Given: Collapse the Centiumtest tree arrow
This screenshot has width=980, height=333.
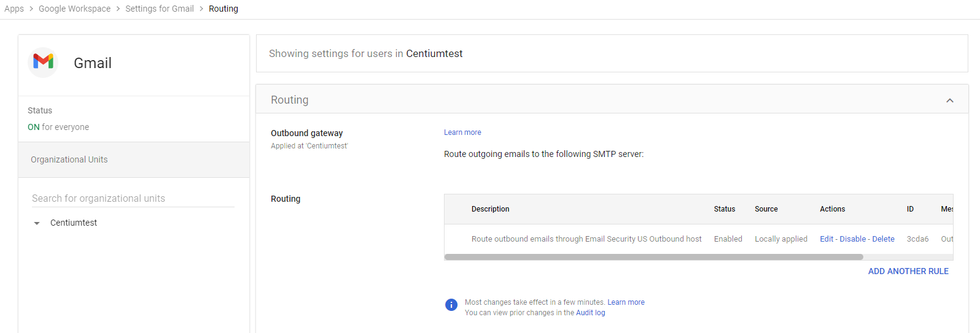Looking at the screenshot, I should click(x=37, y=223).
